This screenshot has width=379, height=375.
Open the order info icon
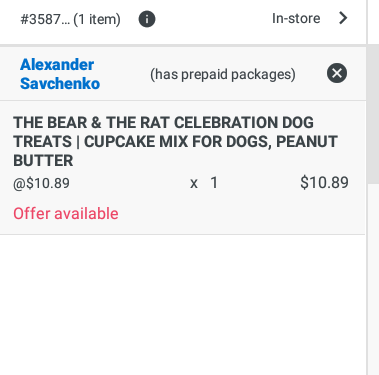tap(147, 19)
